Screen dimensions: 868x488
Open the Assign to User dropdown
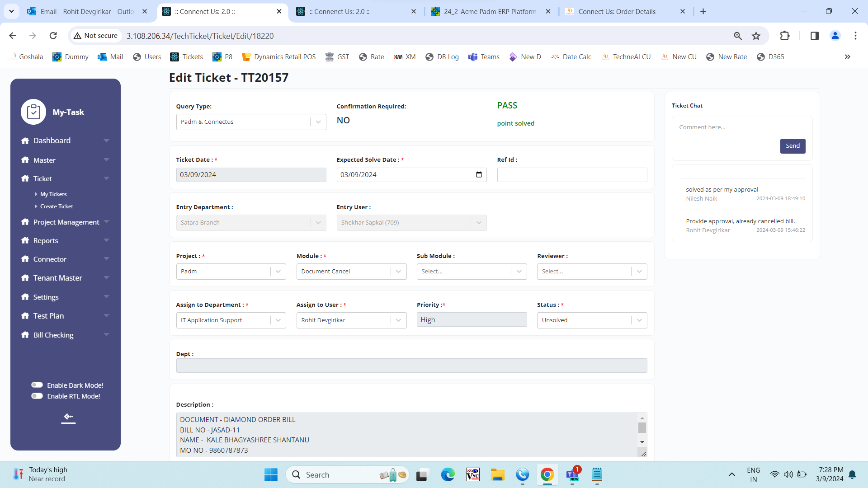[351, 320]
